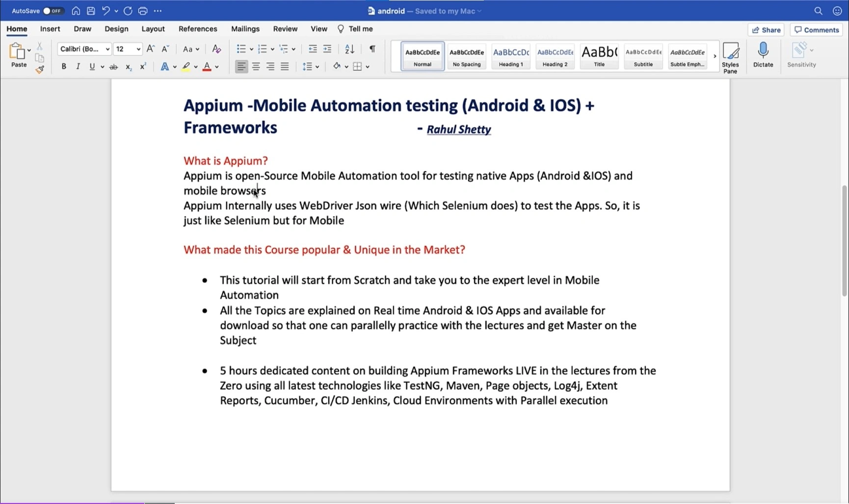The width and height of the screenshot is (849, 504).
Task: Expand the Paste options dropdown arrow
Action: tap(29, 51)
